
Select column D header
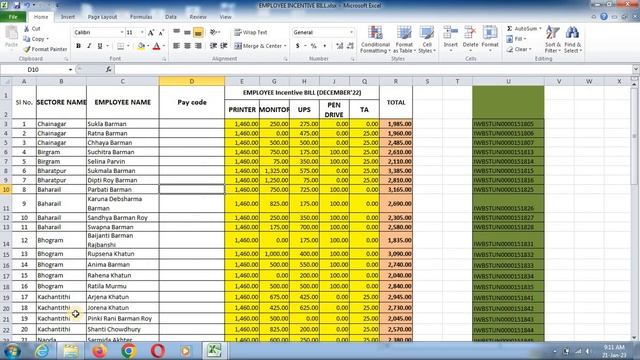click(x=192, y=81)
